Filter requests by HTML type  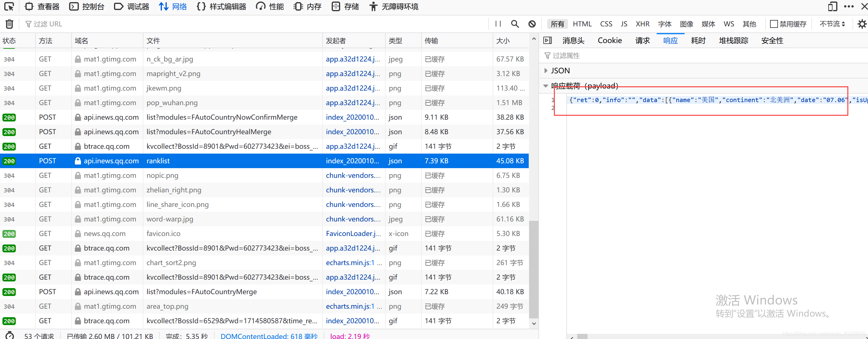pyautogui.click(x=582, y=24)
